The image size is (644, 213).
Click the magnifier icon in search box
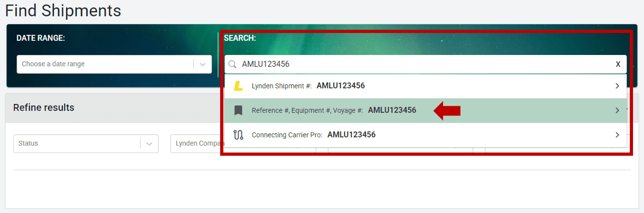pos(233,65)
